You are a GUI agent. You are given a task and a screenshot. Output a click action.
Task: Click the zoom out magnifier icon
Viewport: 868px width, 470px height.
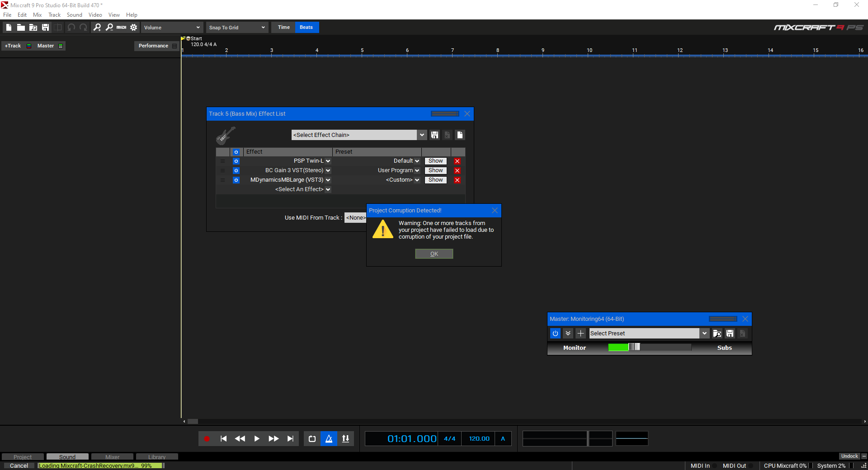coord(109,28)
